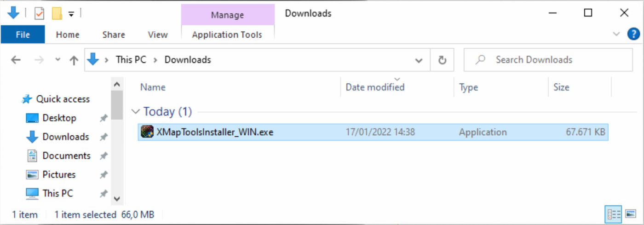Screen dimensions: 644x225
Task: Pin toggle next to Documents in Quick access
Action: point(103,156)
